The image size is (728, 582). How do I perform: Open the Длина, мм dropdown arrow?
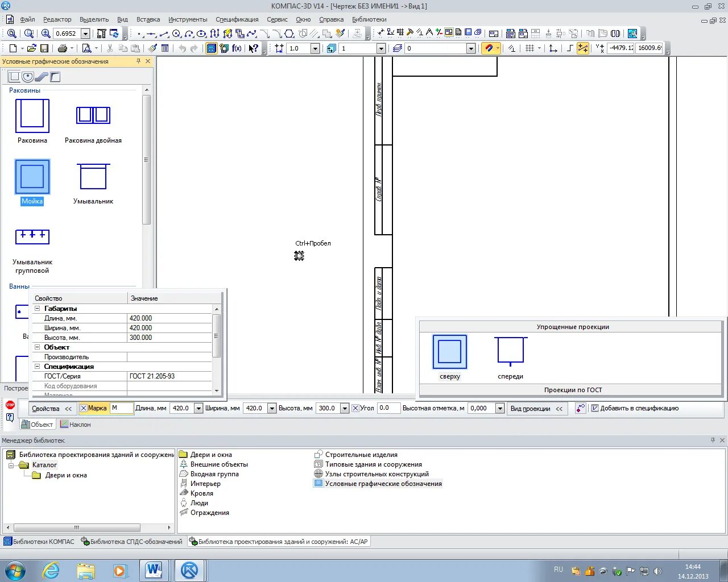click(x=198, y=408)
